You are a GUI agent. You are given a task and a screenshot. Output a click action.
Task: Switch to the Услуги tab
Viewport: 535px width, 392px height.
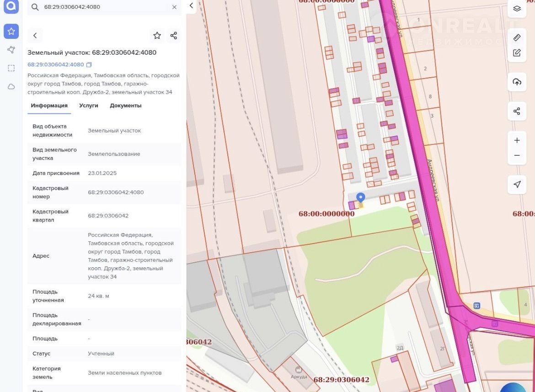coord(88,106)
